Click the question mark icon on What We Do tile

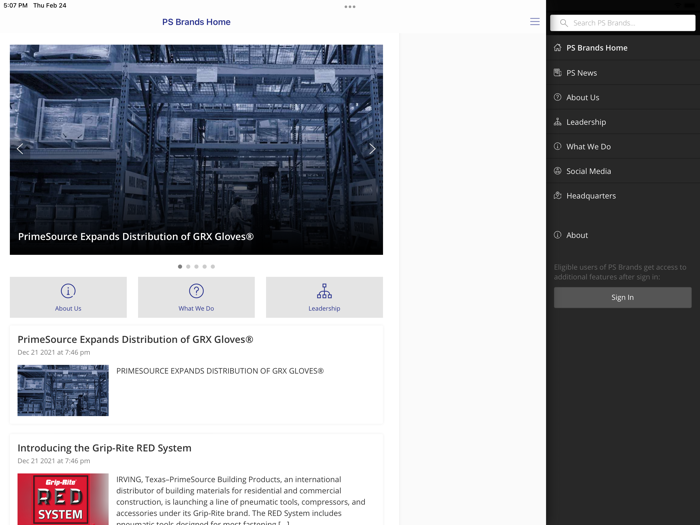coord(196,291)
